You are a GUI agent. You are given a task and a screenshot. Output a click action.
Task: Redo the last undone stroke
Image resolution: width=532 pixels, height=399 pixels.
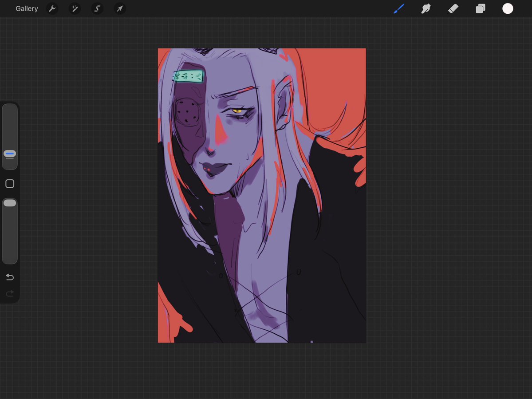[x=10, y=293]
